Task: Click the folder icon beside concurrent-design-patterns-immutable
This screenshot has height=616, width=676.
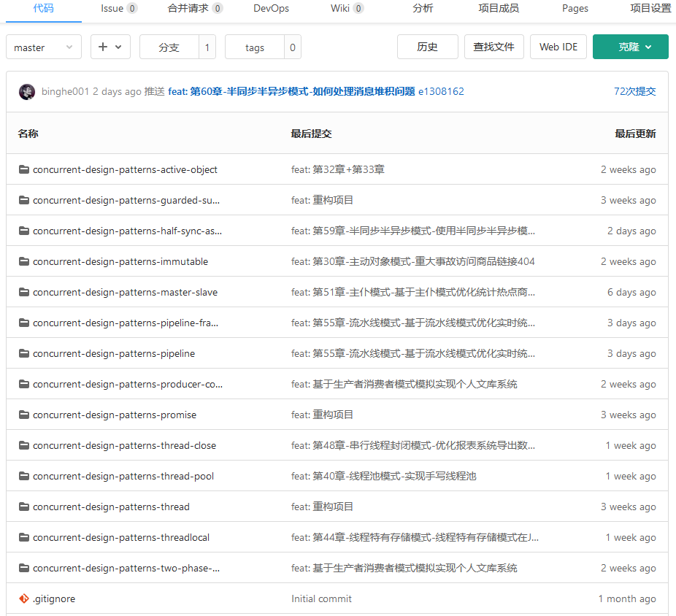Action: tap(24, 261)
